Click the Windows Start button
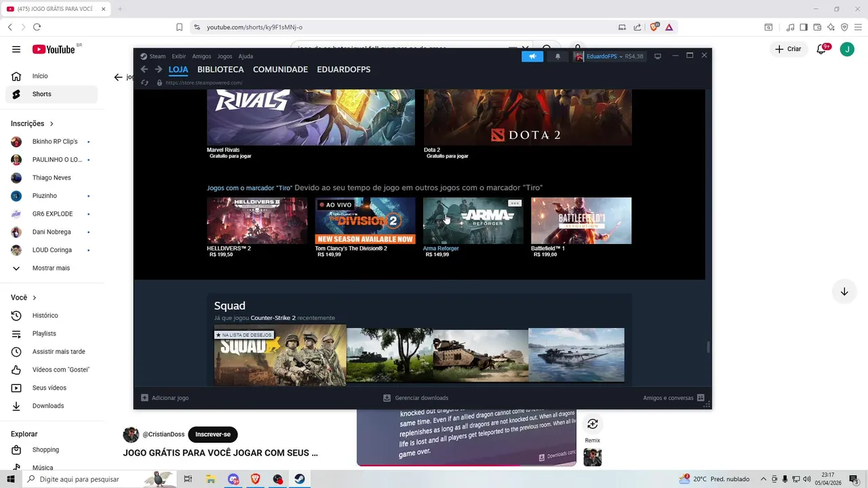 point(10,479)
